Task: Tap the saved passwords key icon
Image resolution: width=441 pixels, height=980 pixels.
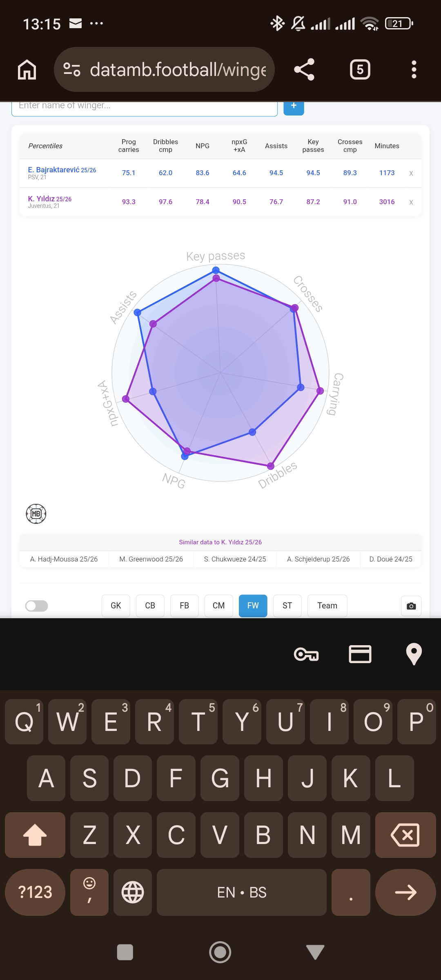Action: pyautogui.click(x=306, y=654)
